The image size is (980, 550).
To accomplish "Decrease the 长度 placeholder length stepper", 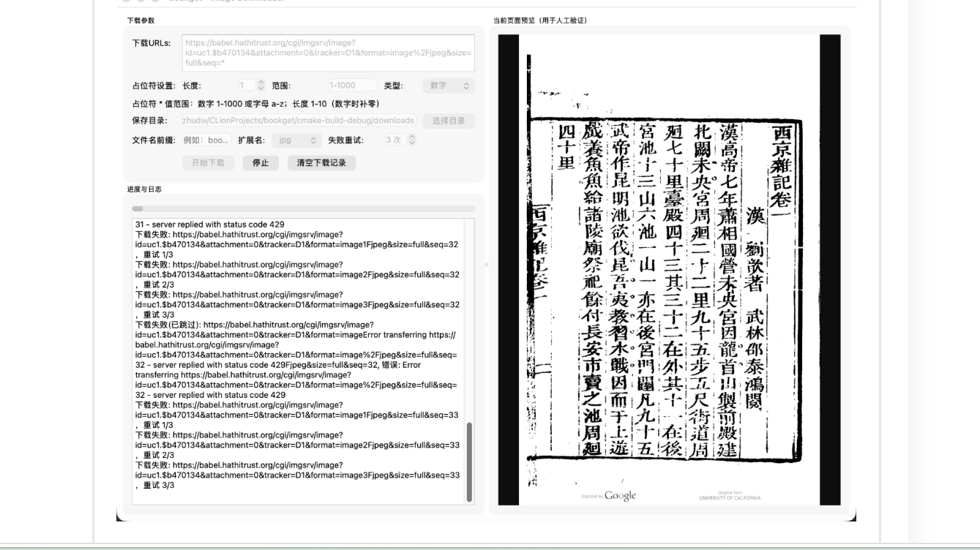I will pyautogui.click(x=262, y=88).
